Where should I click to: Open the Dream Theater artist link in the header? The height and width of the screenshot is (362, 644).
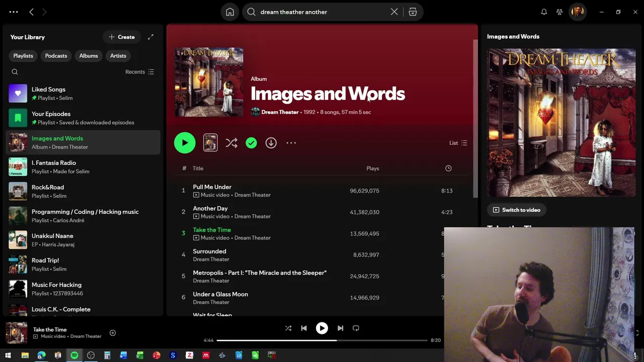click(280, 112)
